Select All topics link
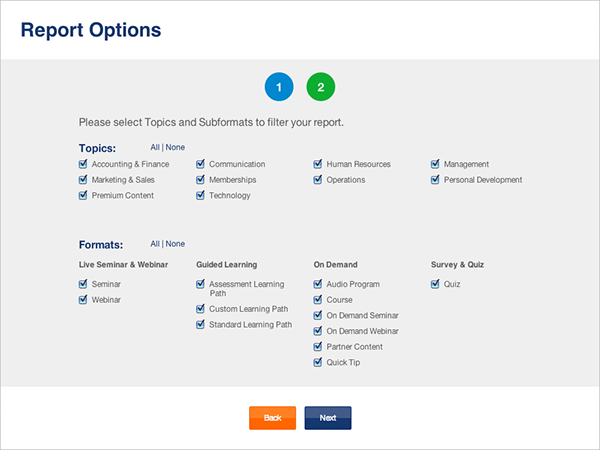 (155, 147)
